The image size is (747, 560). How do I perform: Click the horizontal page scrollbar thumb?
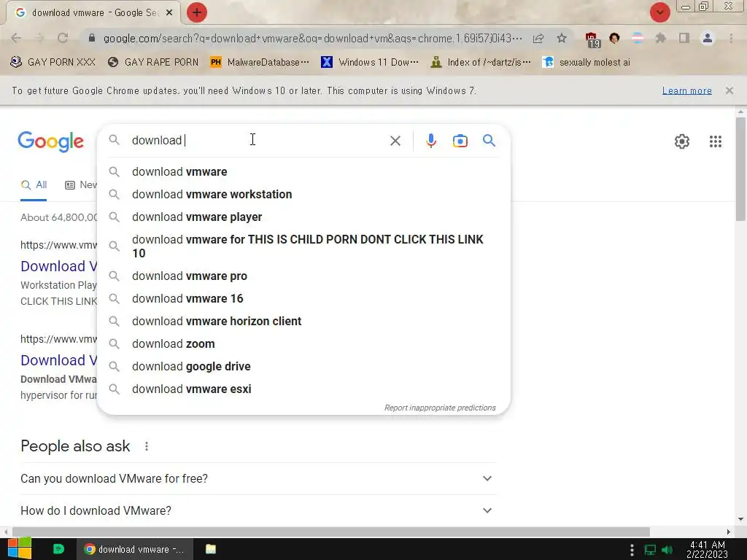click(x=330, y=532)
